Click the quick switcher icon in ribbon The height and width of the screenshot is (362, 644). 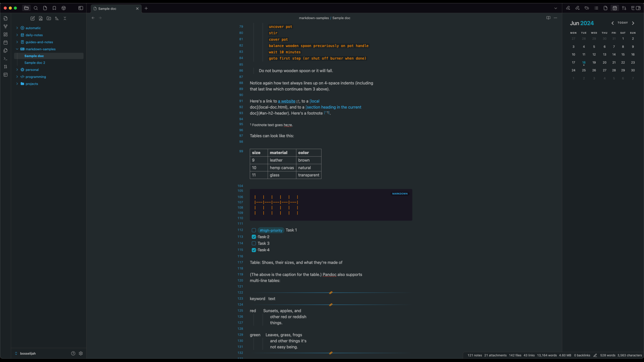click(x=5, y=18)
